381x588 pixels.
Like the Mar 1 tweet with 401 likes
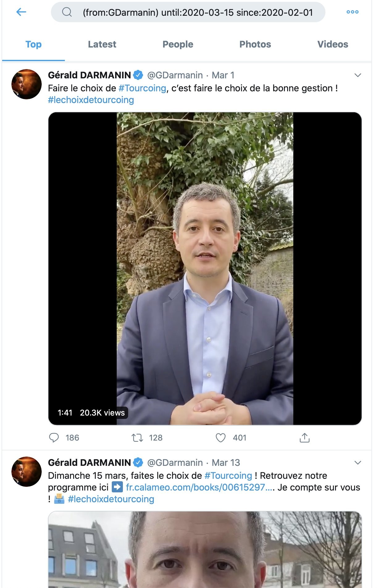[x=220, y=437]
